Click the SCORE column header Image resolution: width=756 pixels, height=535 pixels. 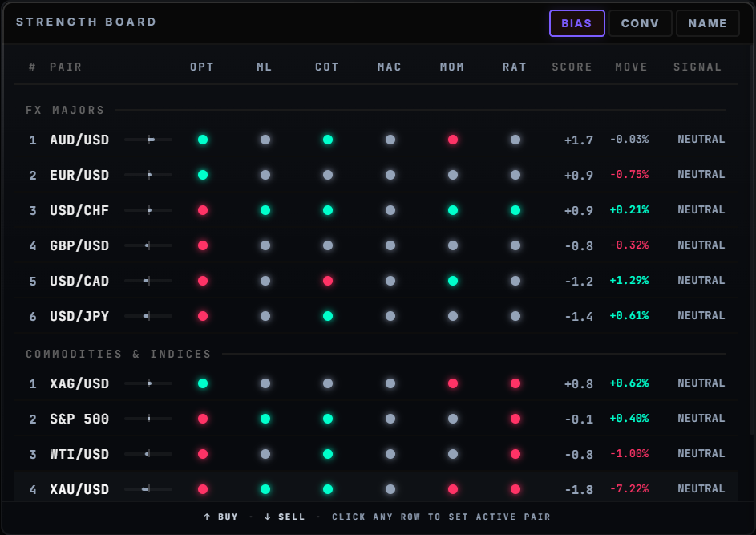point(572,67)
